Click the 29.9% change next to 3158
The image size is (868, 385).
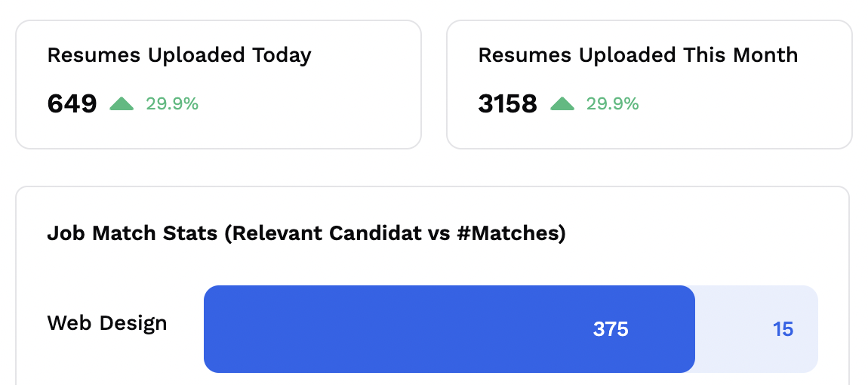tap(613, 104)
